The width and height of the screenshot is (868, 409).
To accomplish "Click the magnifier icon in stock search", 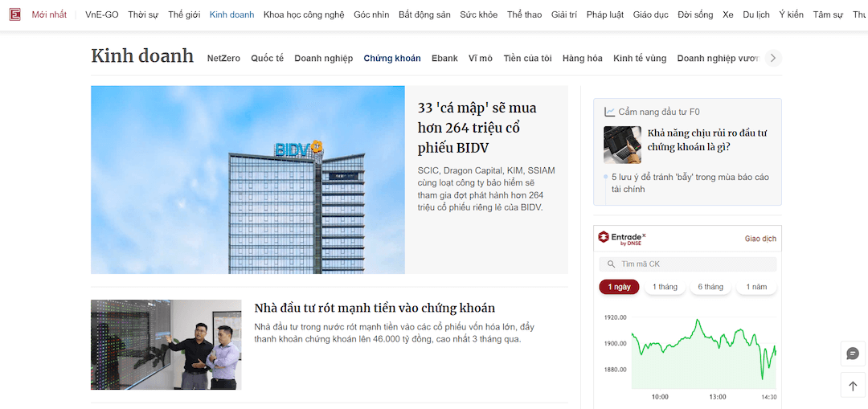I will point(611,264).
